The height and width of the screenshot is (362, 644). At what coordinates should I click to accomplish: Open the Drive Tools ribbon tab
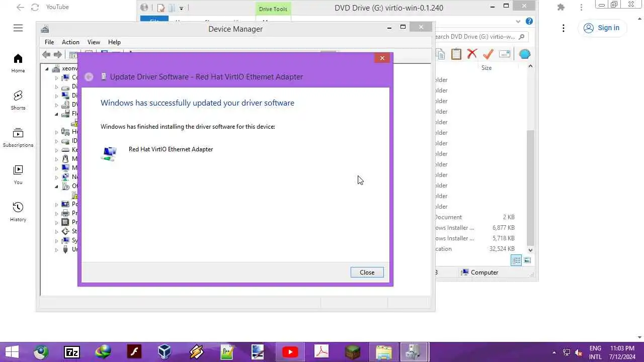pos(273,9)
